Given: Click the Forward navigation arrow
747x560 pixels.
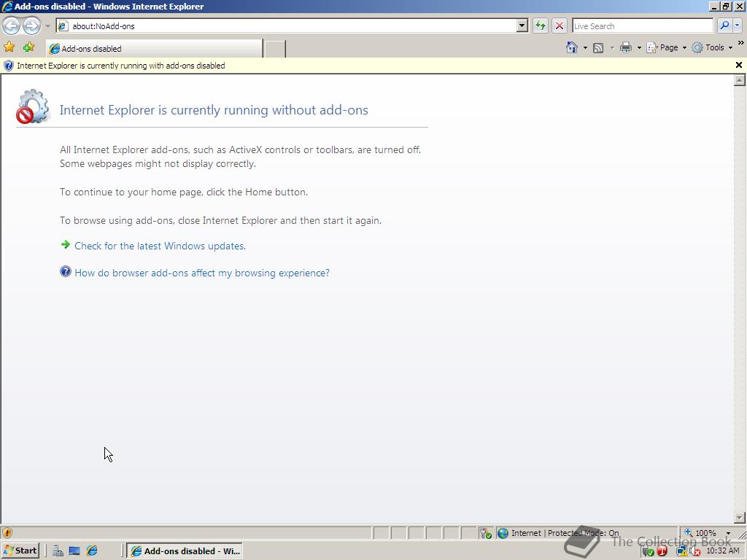Looking at the screenshot, I should click(31, 26).
